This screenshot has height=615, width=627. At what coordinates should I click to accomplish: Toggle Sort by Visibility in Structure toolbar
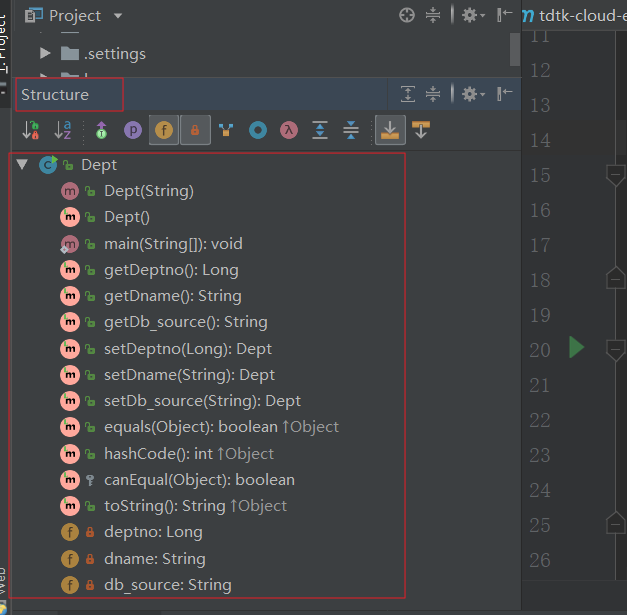[x=31, y=130]
